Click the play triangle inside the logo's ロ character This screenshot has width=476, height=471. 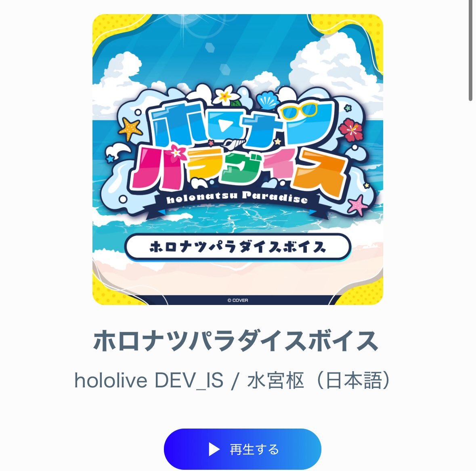click(x=224, y=125)
